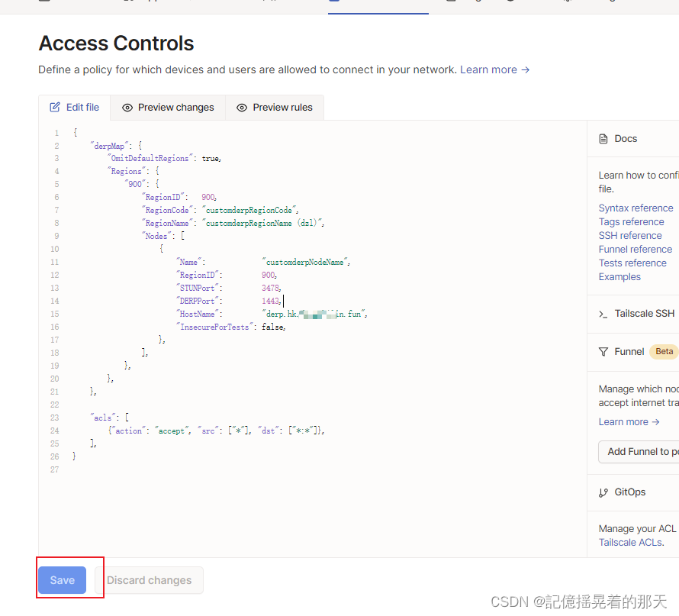Click the eye icon beside Preview changes

click(127, 108)
